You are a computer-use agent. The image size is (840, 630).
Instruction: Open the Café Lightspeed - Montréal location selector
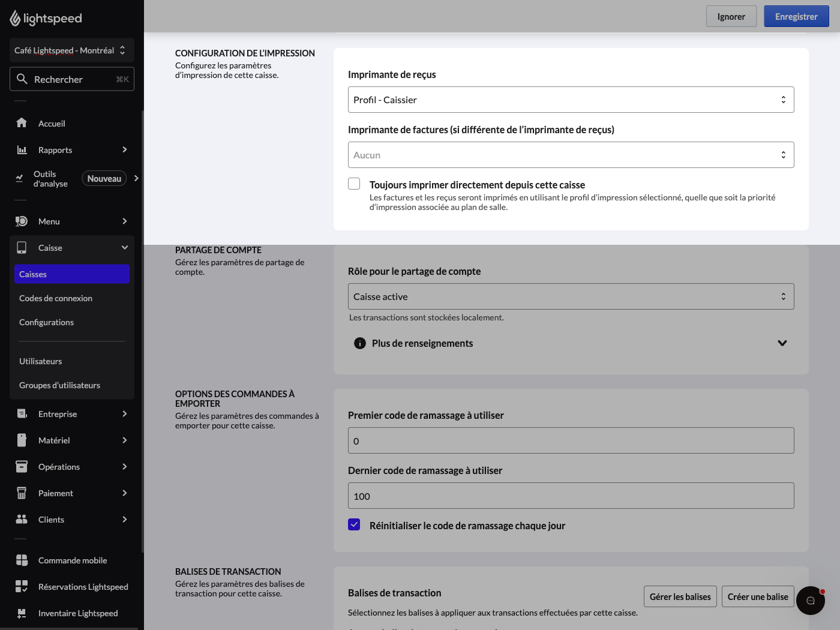coord(72,50)
